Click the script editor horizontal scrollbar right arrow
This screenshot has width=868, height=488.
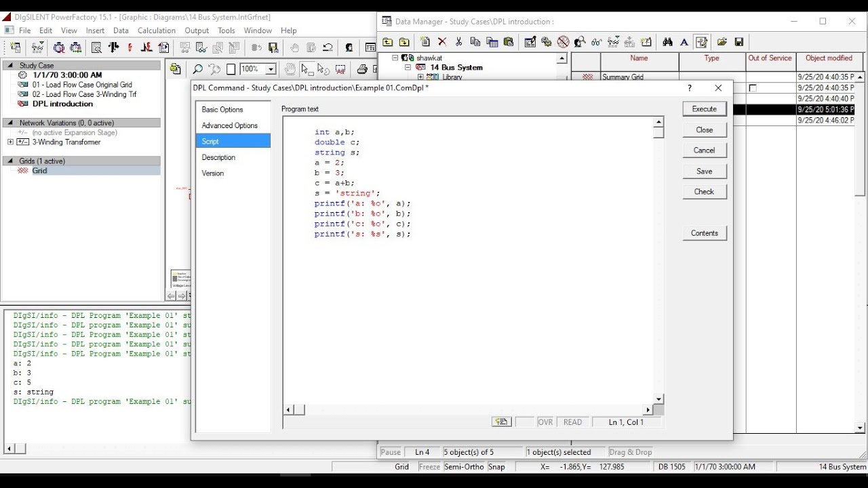tap(648, 409)
